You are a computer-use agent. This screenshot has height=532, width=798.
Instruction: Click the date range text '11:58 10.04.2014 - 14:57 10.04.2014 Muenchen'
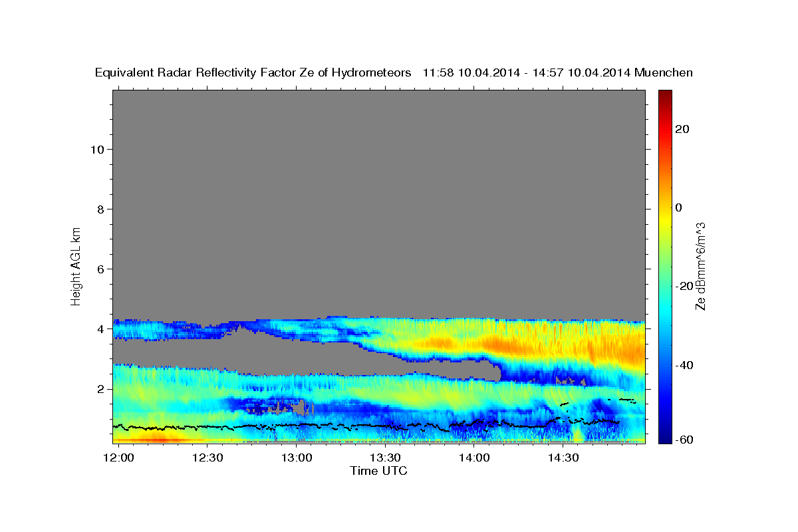pyautogui.click(x=558, y=73)
